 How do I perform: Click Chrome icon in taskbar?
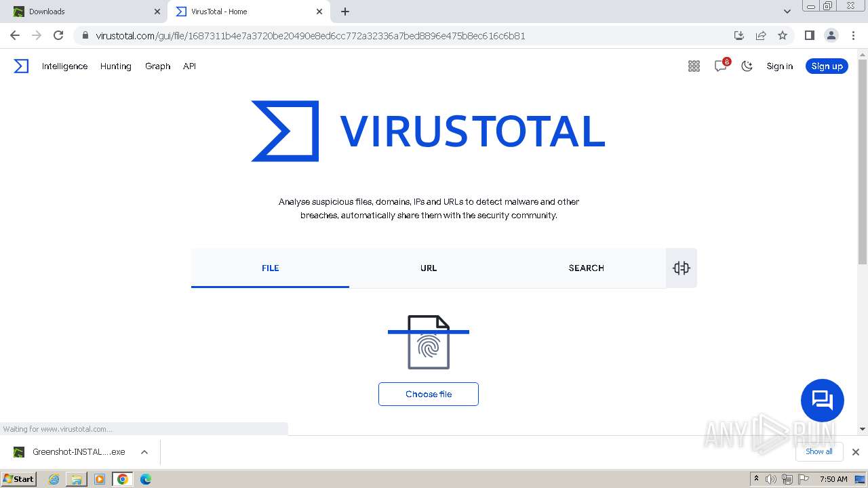tap(123, 479)
